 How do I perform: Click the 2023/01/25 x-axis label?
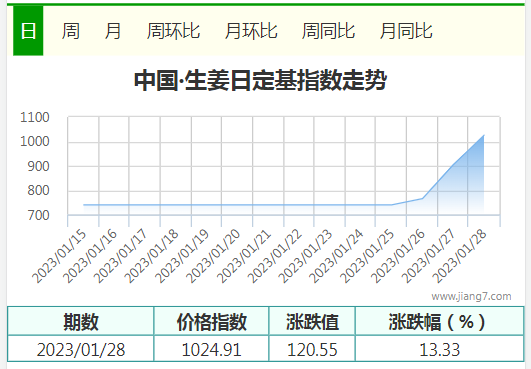(367, 257)
